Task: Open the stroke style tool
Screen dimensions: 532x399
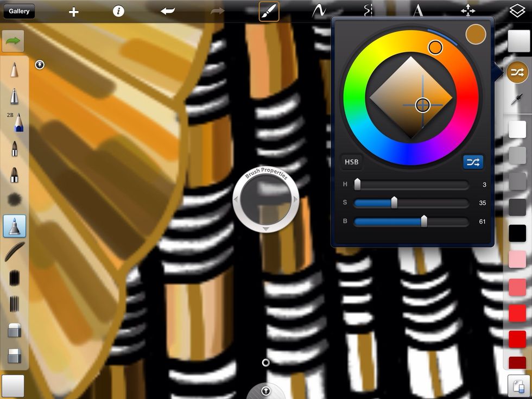Action: 319,11
